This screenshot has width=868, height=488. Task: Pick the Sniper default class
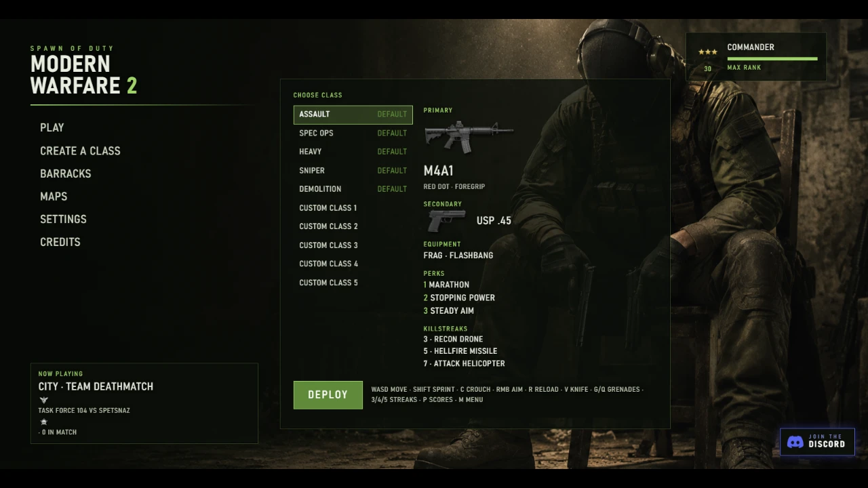pos(353,171)
